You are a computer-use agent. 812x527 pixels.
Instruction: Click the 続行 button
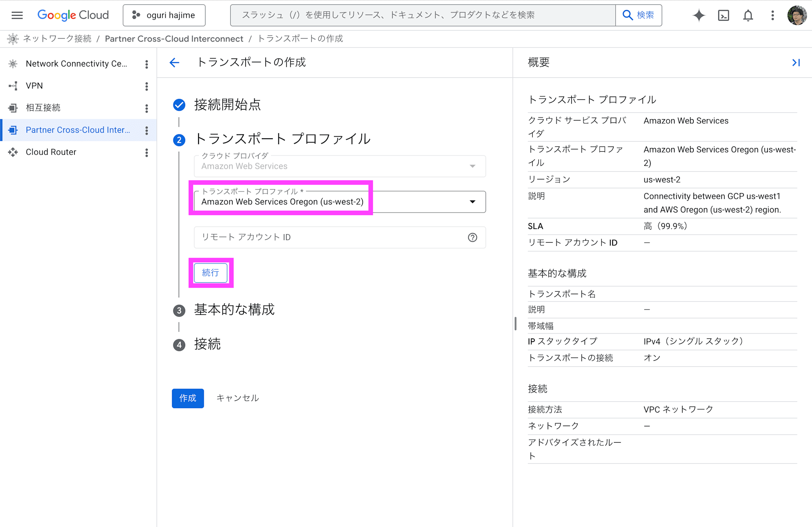tap(210, 273)
